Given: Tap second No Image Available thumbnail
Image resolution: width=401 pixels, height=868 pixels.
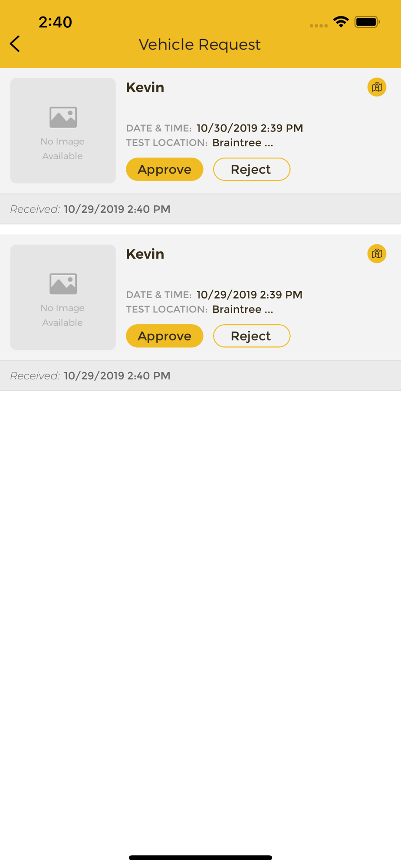Looking at the screenshot, I should coord(63,297).
